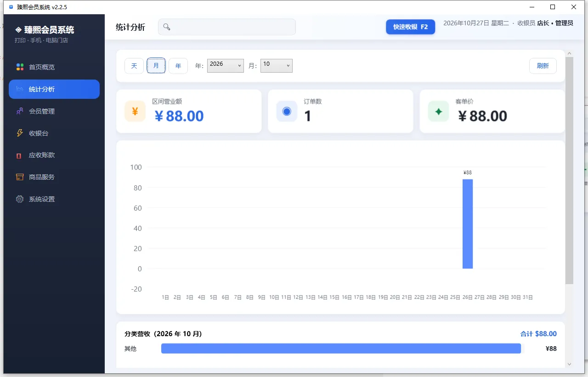Click the magnifier icon in search box

click(x=167, y=27)
